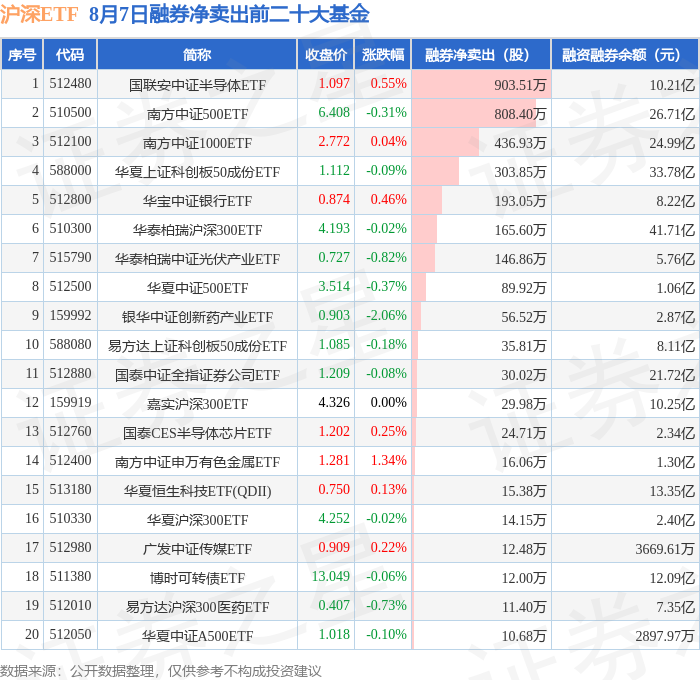The width and height of the screenshot is (700, 680).
Task: Select fund name 博时可转债ETF
Action: coord(197,578)
